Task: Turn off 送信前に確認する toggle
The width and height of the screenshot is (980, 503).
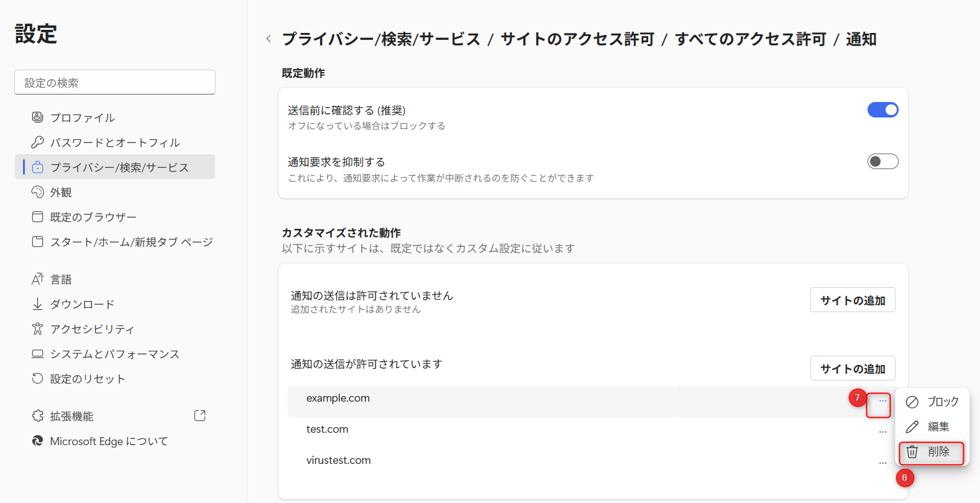Action: pos(882,110)
